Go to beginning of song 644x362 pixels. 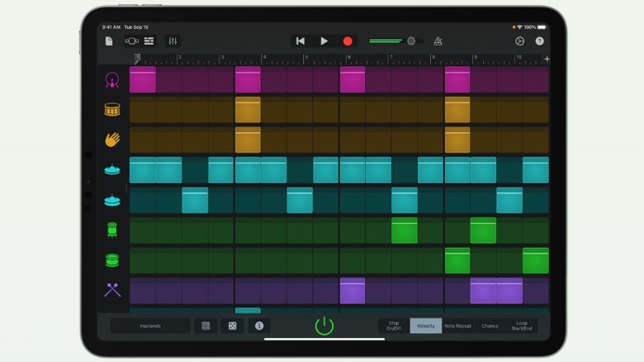point(301,41)
